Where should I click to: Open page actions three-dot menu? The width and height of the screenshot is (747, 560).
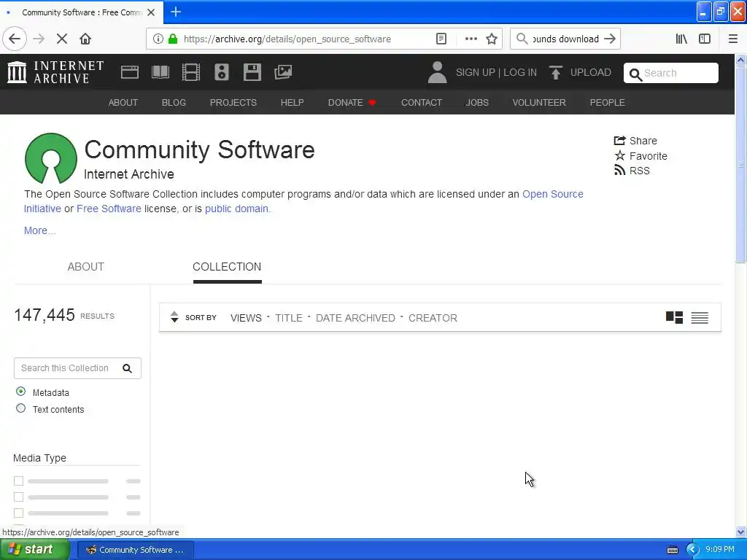pyautogui.click(x=471, y=39)
